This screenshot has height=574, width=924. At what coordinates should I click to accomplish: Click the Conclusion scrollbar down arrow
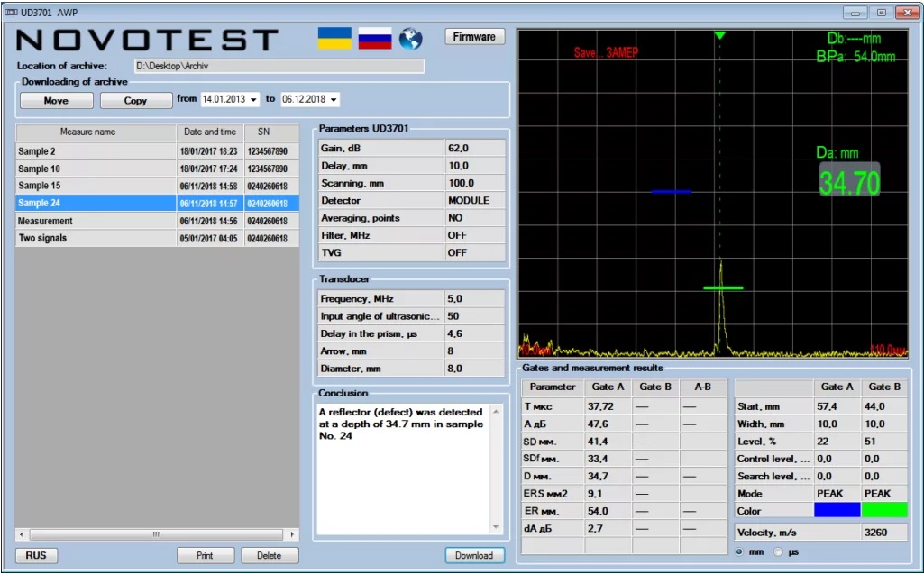496,527
